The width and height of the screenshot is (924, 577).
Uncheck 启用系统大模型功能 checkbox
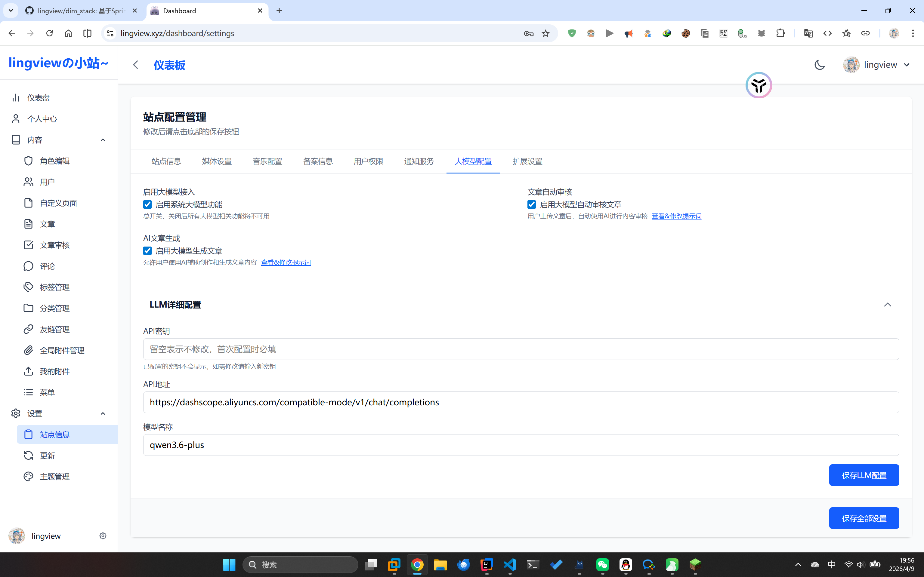pos(147,204)
